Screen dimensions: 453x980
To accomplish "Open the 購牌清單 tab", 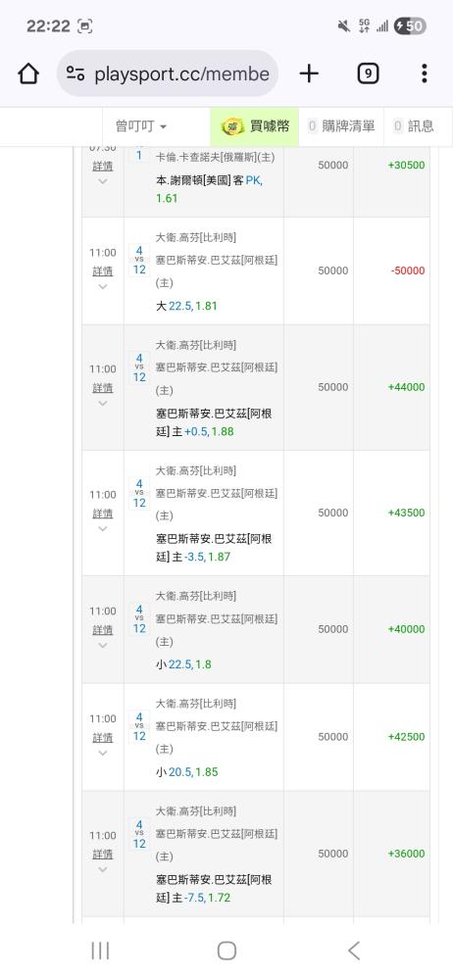I will tap(341, 126).
